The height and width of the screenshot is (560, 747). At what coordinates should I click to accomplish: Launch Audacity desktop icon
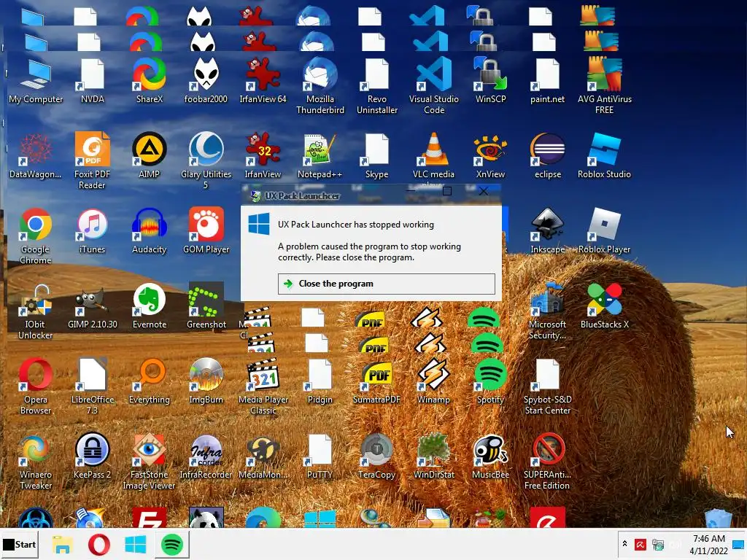(x=149, y=232)
